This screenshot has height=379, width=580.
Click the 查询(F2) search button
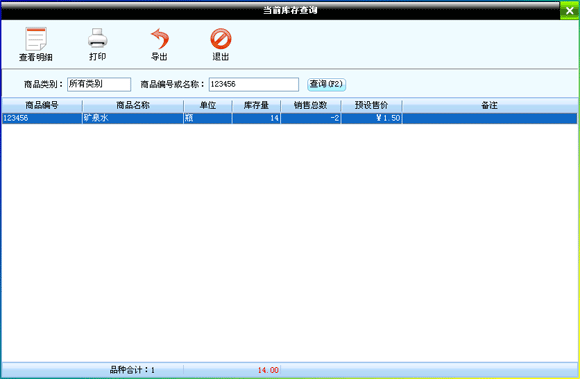[x=327, y=84]
